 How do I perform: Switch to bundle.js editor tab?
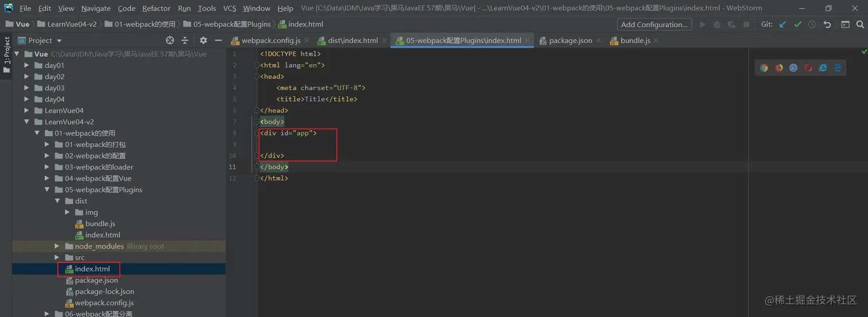(x=635, y=40)
